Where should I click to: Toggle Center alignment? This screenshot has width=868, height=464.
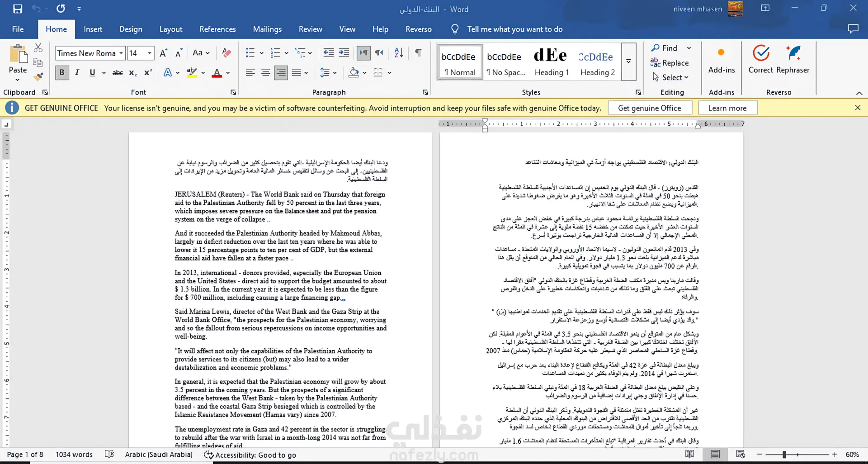point(265,72)
